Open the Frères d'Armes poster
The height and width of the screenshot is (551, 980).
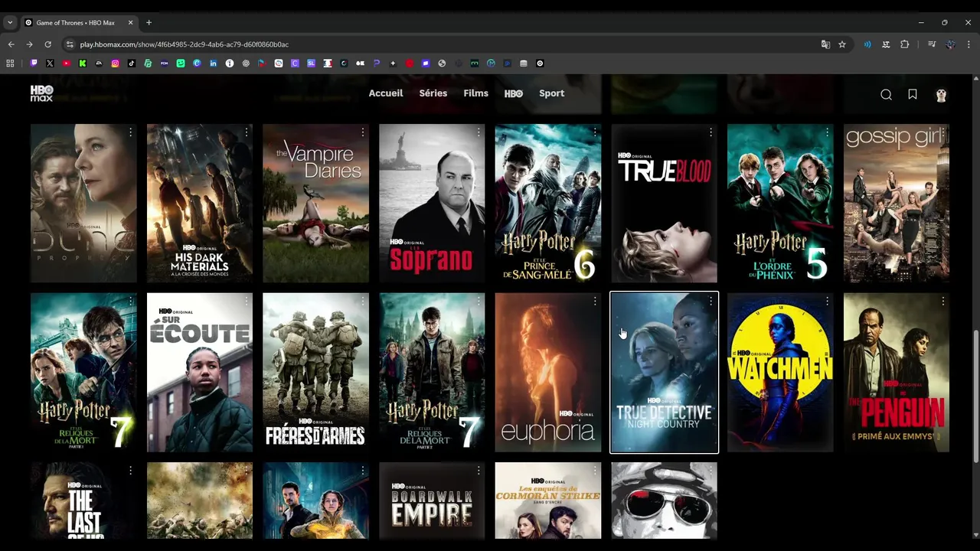315,372
